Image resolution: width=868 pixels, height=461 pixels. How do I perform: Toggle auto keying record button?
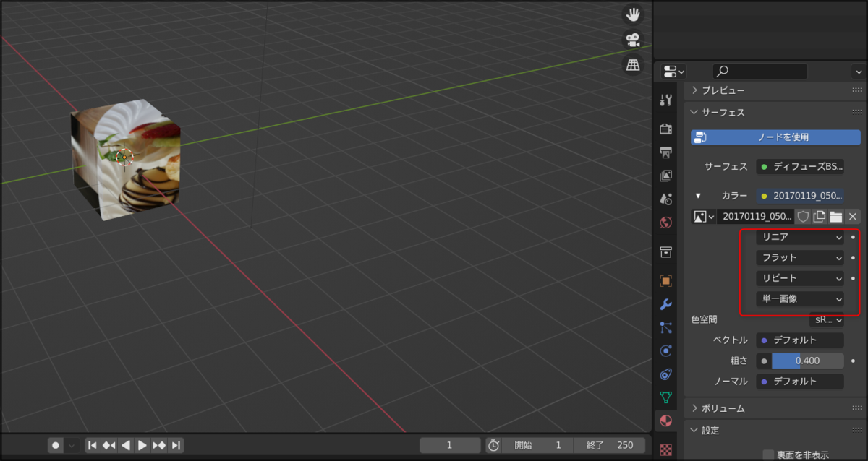pyautogui.click(x=56, y=445)
